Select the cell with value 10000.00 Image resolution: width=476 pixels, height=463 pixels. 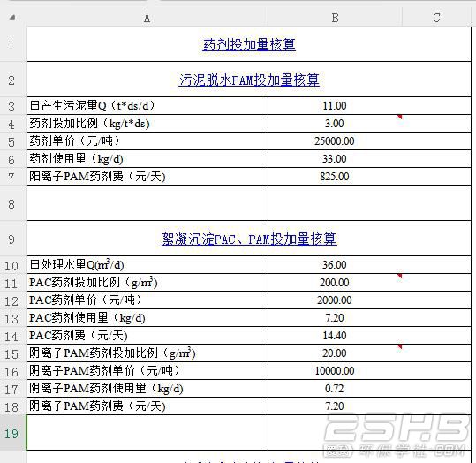pos(334,370)
